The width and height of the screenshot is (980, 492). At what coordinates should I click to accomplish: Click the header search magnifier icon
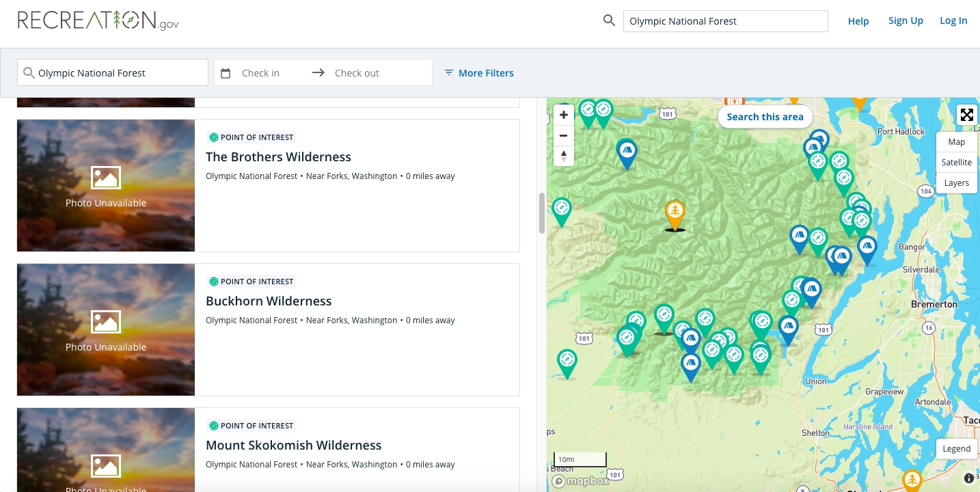609,21
